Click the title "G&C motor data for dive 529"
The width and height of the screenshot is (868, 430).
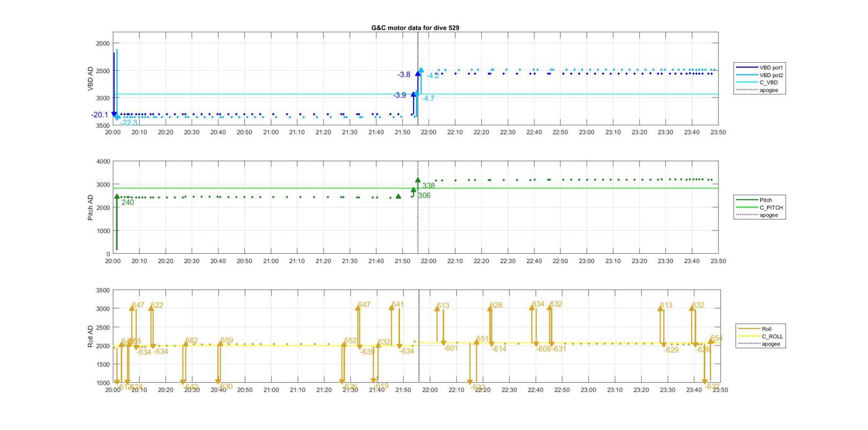pyautogui.click(x=415, y=28)
